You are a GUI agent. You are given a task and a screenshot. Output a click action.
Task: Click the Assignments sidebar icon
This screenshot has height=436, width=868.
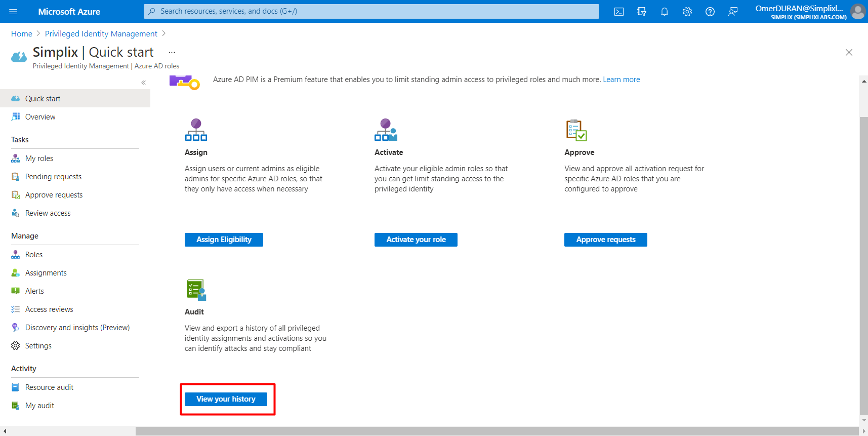point(16,273)
